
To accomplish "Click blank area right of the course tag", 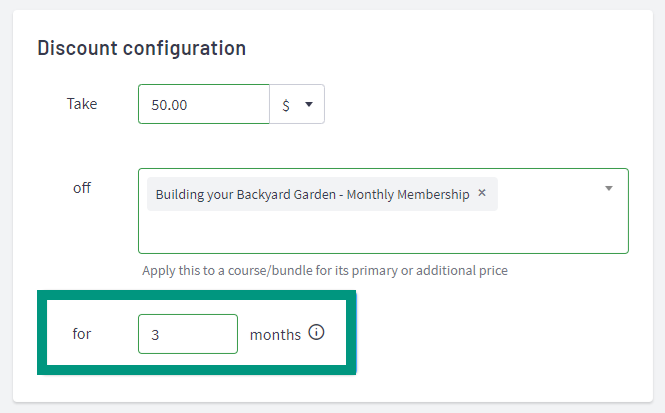I will 549,194.
